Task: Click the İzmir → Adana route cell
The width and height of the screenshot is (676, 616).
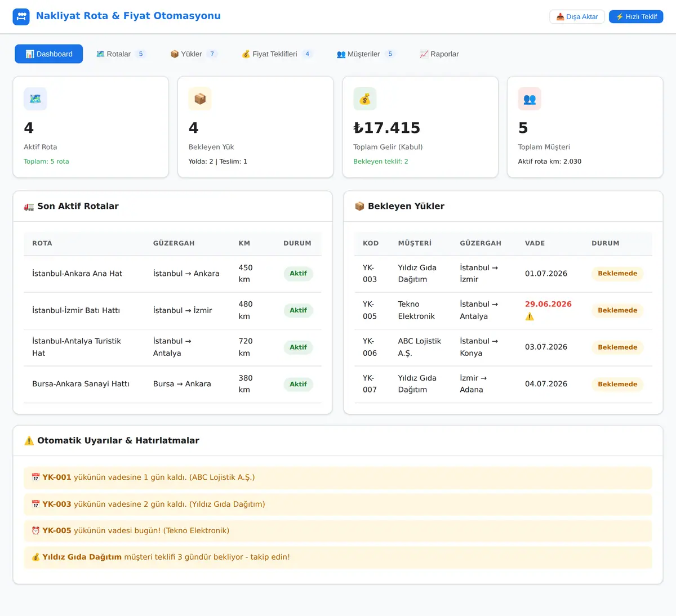Action: click(x=473, y=384)
